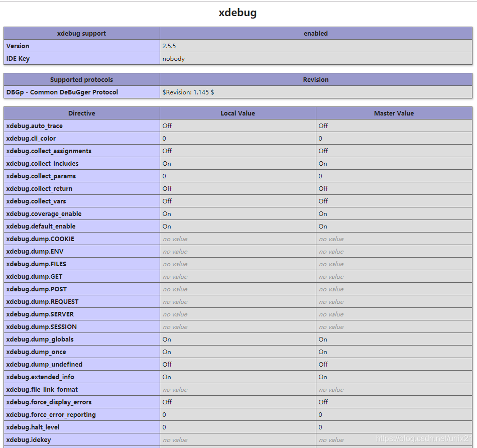This screenshot has height=448, width=477.
Task: Select xdebug.dump.FILES directive
Action: 36,264
